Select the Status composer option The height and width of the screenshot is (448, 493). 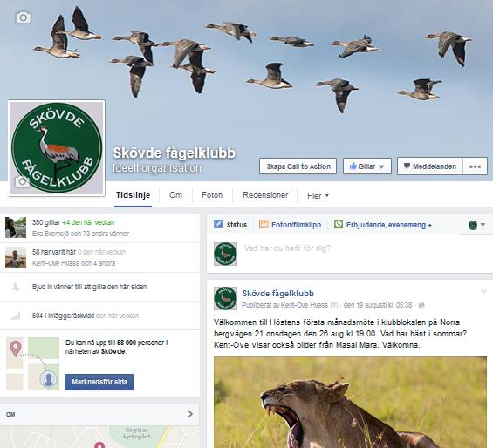click(x=230, y=225)
